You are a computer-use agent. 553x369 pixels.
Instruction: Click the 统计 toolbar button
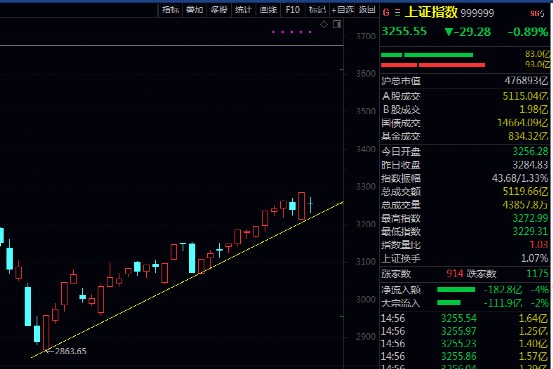243,10
